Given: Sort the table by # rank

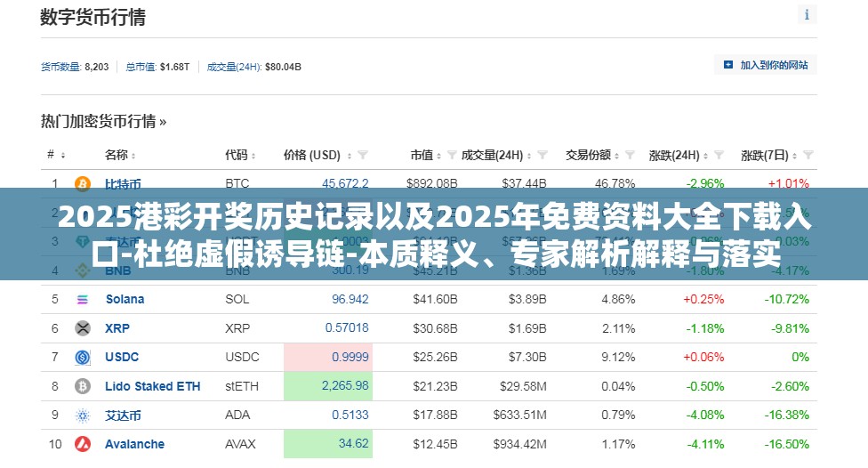Looking at the screenshot, I should (56, 155).
